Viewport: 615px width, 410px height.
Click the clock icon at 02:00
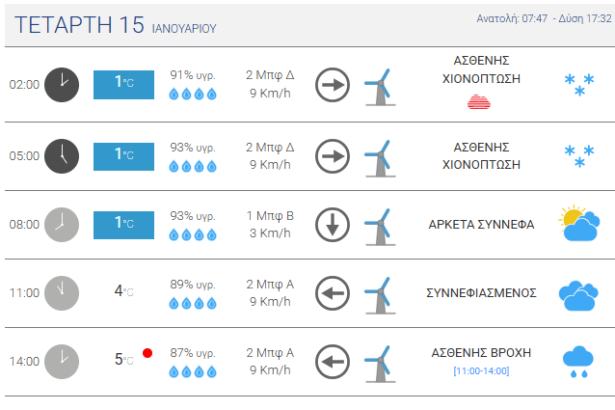(62, 85)
